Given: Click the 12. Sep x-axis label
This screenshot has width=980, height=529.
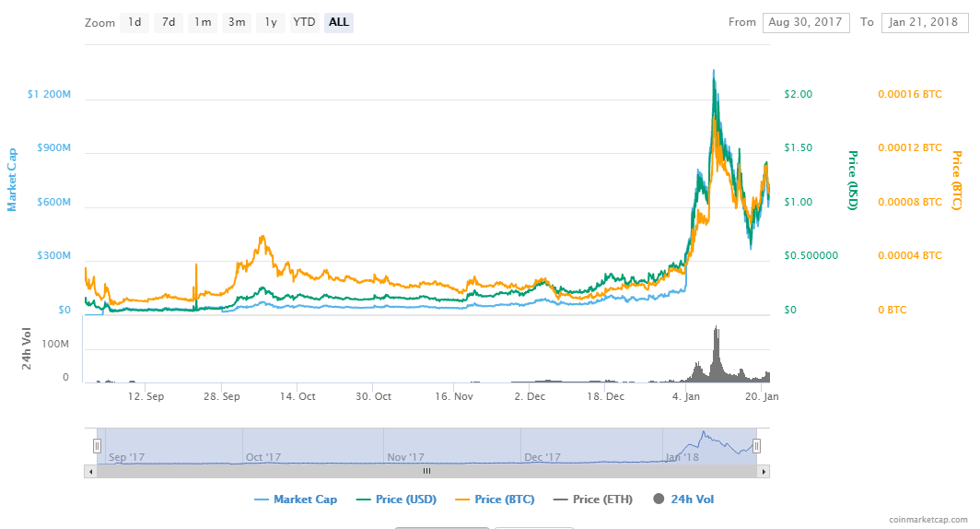Looking at the screenshot, I should 146,396.
